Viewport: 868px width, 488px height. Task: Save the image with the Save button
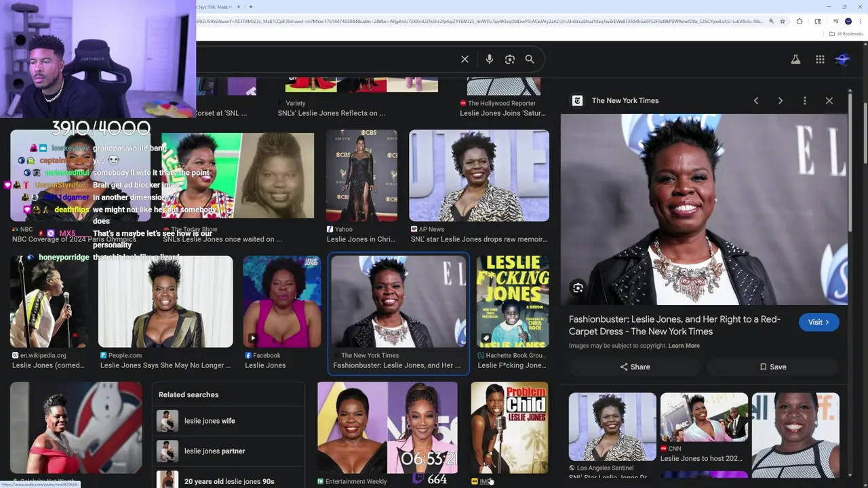773,367
